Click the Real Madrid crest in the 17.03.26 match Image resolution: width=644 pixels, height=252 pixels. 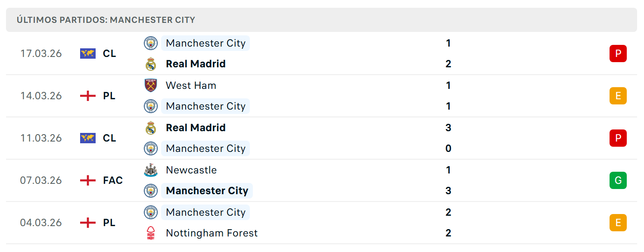tap(150, 64)
